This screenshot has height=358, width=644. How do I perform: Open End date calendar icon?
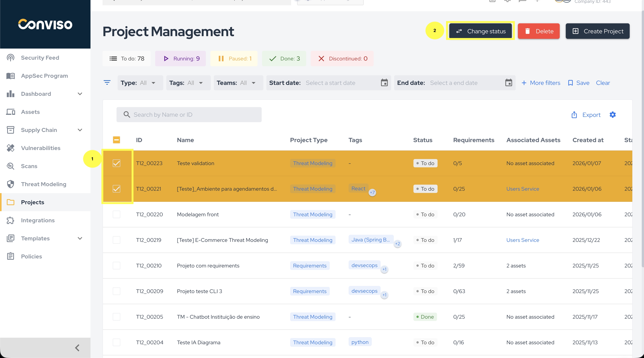(508, 83)
